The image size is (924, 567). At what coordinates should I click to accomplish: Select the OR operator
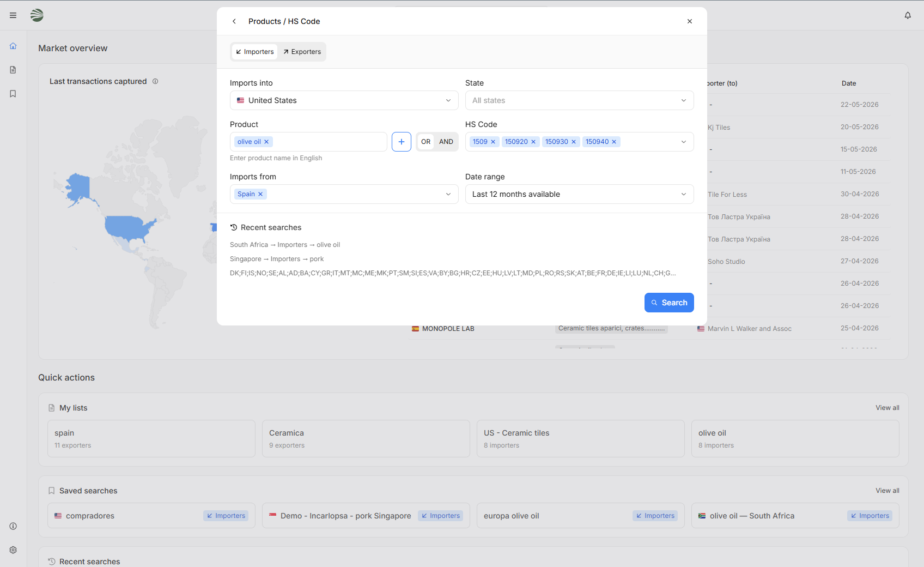tap(426, 142)
